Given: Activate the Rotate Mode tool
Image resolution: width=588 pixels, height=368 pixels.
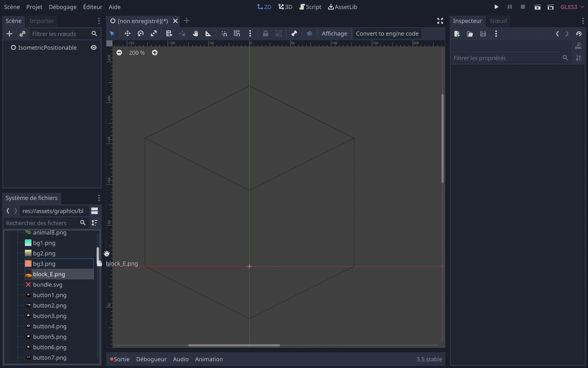Looking at the screenshot, I should (141, 34).
